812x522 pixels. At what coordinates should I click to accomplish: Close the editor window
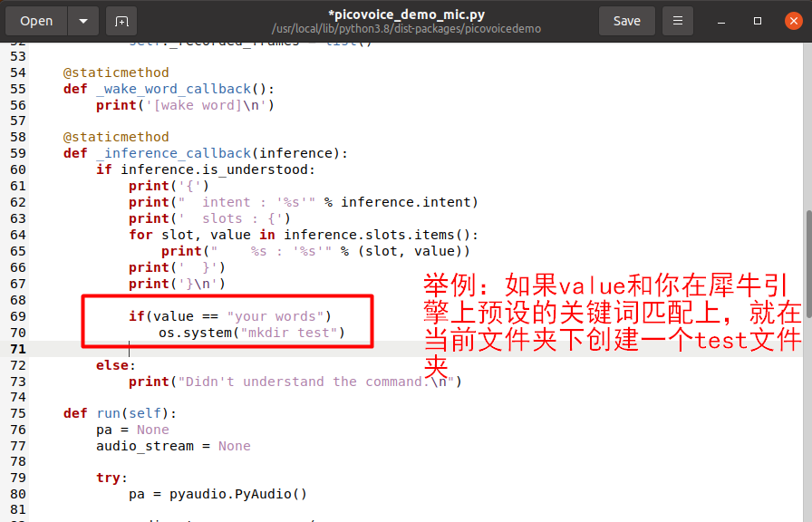click(x=793, y=21)
